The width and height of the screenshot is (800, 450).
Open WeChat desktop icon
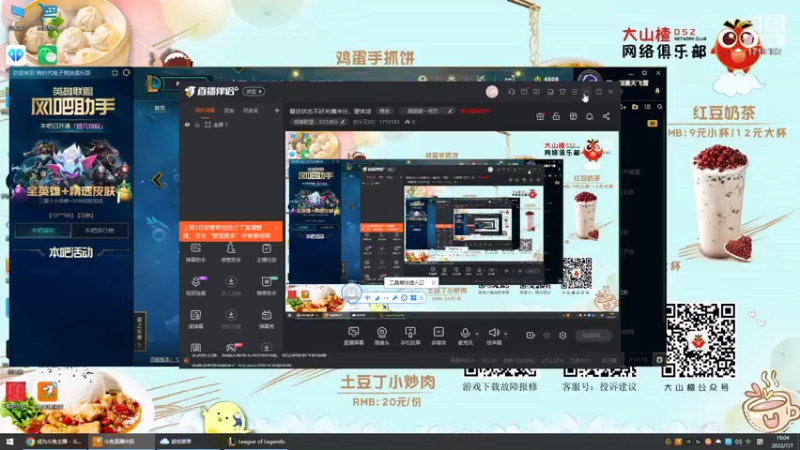[47, 55]
